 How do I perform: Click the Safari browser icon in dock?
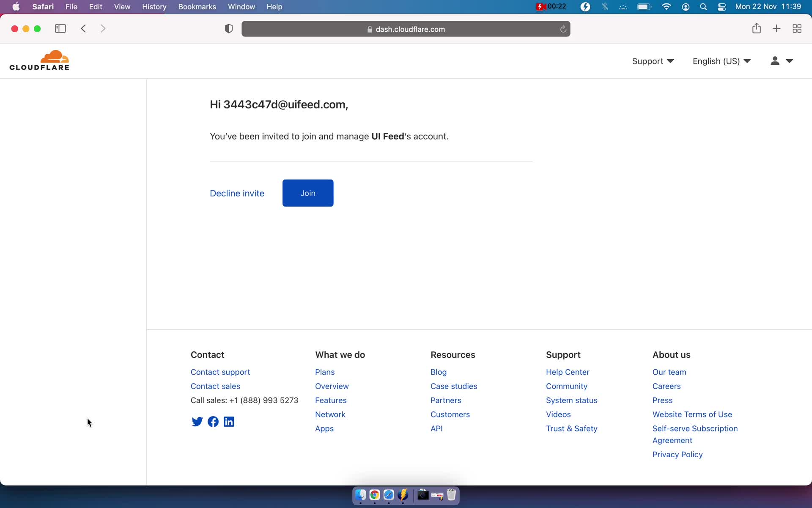tap(388, 495)
